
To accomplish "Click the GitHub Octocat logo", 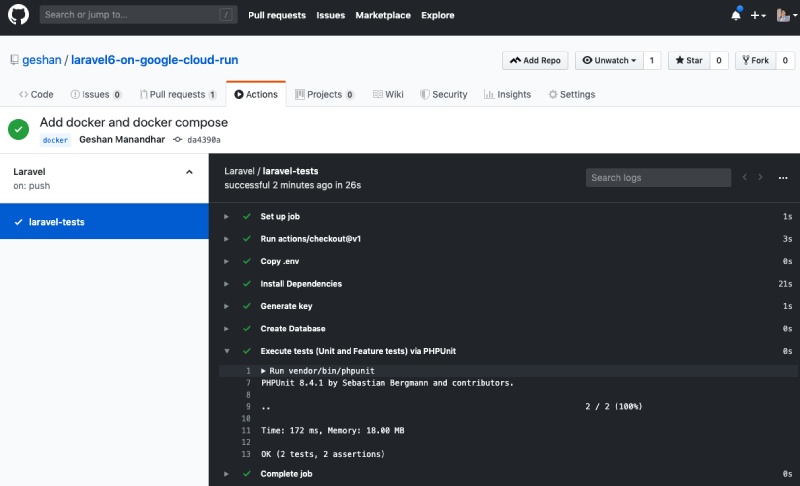I will click(x=18, y=15).
